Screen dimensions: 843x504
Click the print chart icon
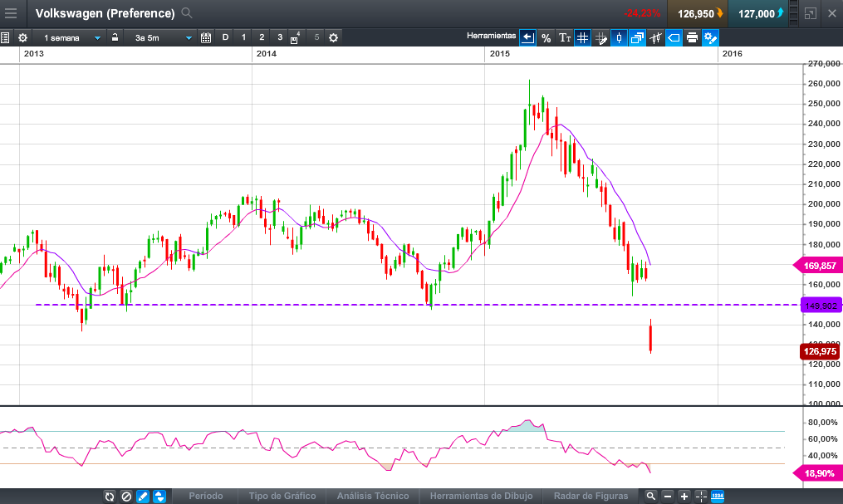[x=692, y=37]
